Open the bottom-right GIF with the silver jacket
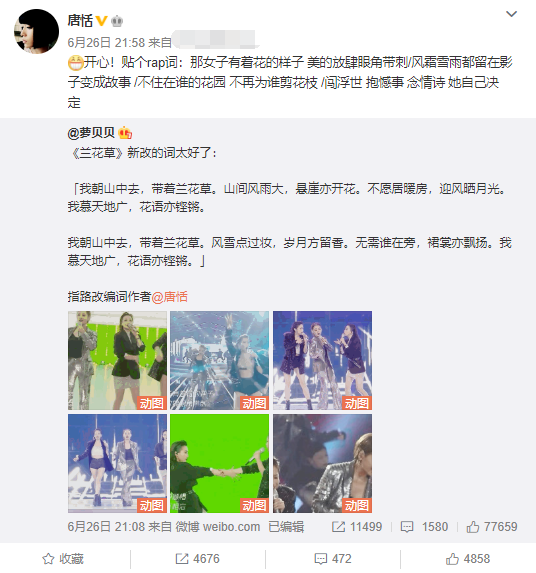536x573 pixels. click(322, 463)
